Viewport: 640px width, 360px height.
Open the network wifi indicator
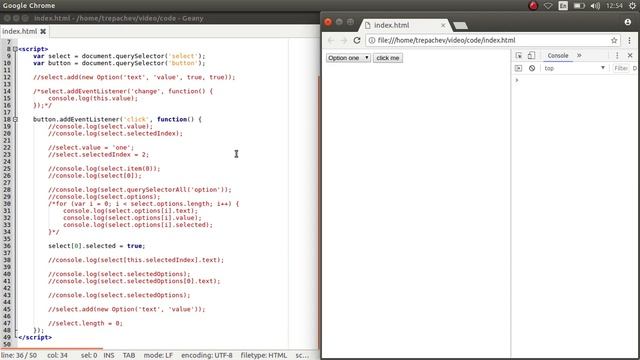[548, 6]
